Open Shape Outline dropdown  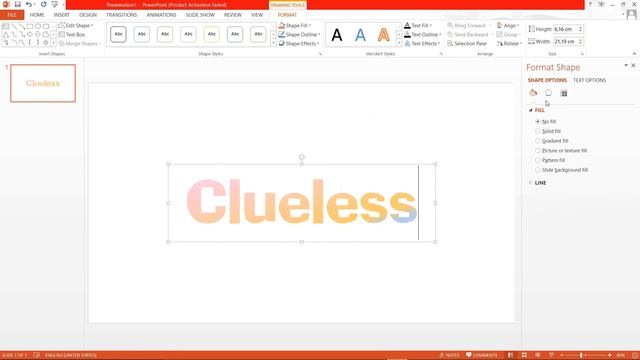coord(300,35)
